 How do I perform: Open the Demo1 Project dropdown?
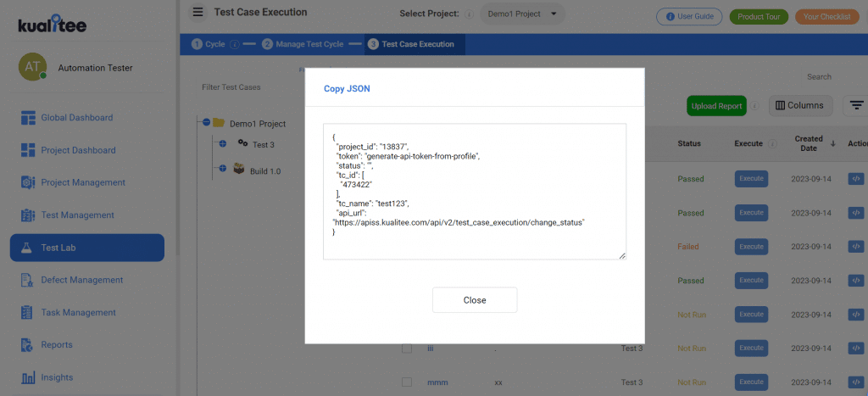[x=522, y=14]
